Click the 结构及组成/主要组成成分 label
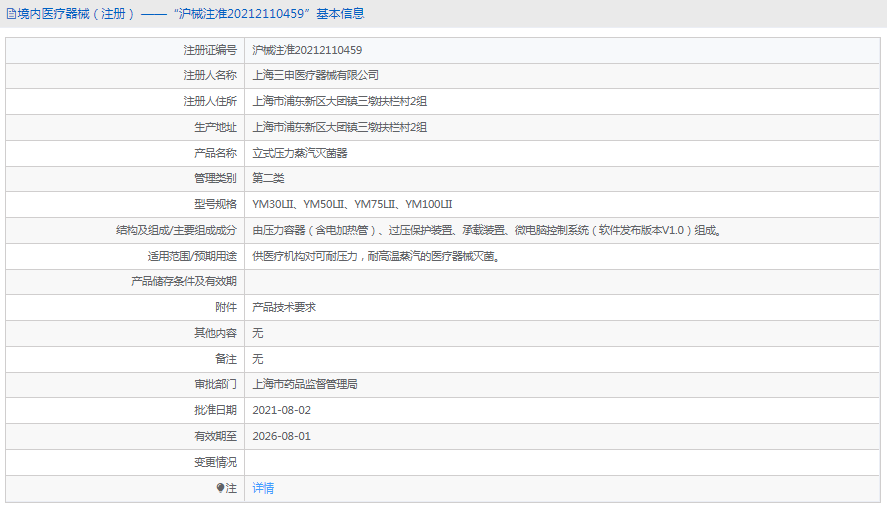The height and width of the screenshot is (512, 887). 176,230
